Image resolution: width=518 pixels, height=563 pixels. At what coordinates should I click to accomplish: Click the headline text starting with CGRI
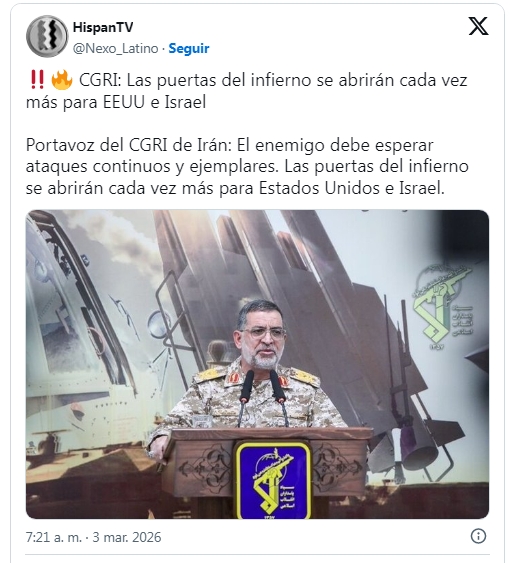tap(247, 91)
